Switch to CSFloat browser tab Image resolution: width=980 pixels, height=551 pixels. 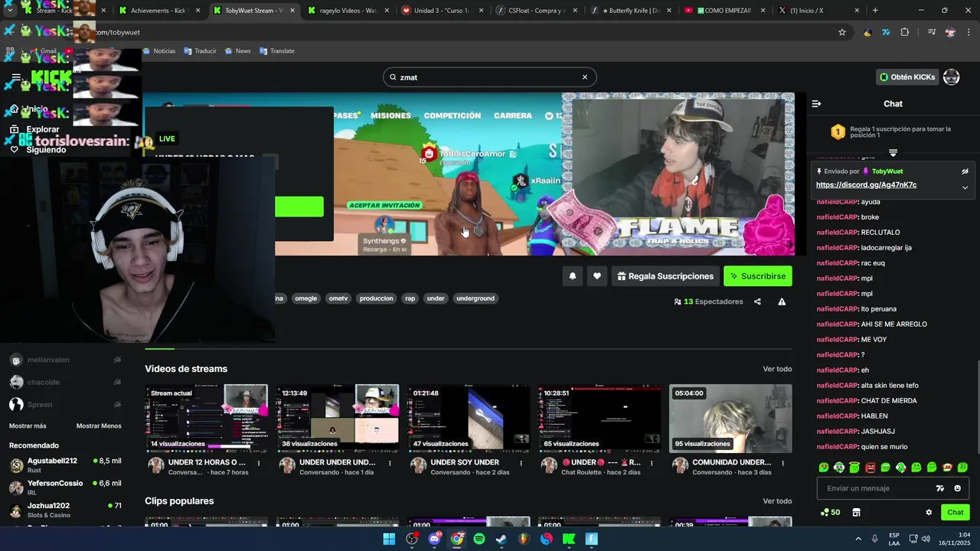click(x=537, y=11)
